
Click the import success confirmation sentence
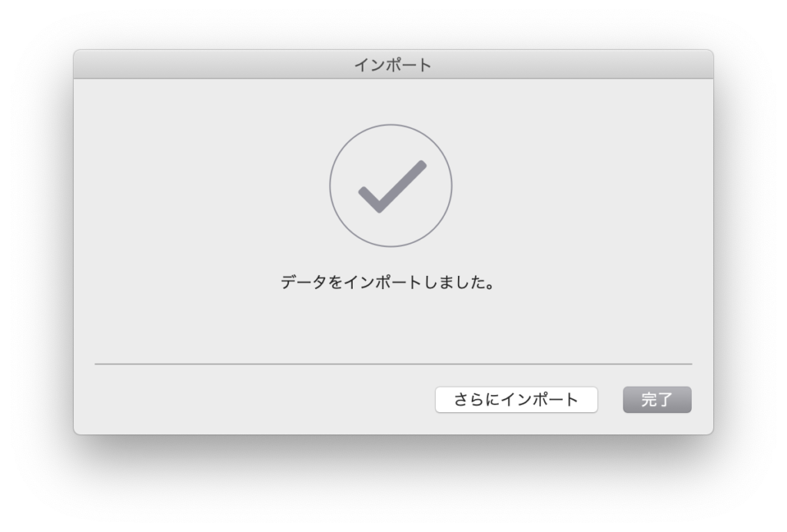click(387, 282)
